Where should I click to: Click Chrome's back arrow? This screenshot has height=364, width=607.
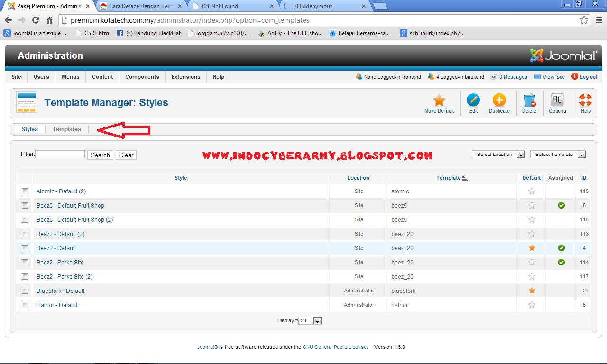(x=8, y=20)
